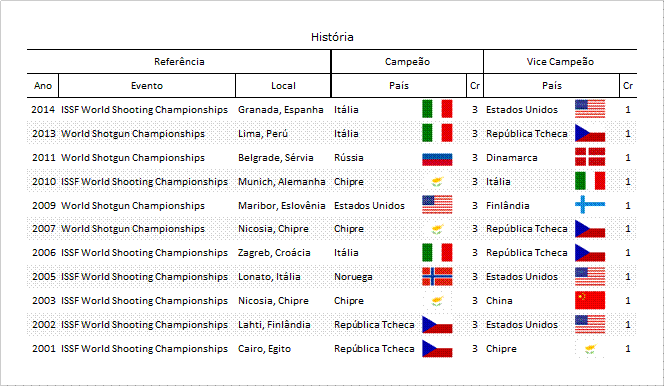Click Norway flag in 2005 row
The width and height of the screenshot is (665, 387).
point(437,277)
